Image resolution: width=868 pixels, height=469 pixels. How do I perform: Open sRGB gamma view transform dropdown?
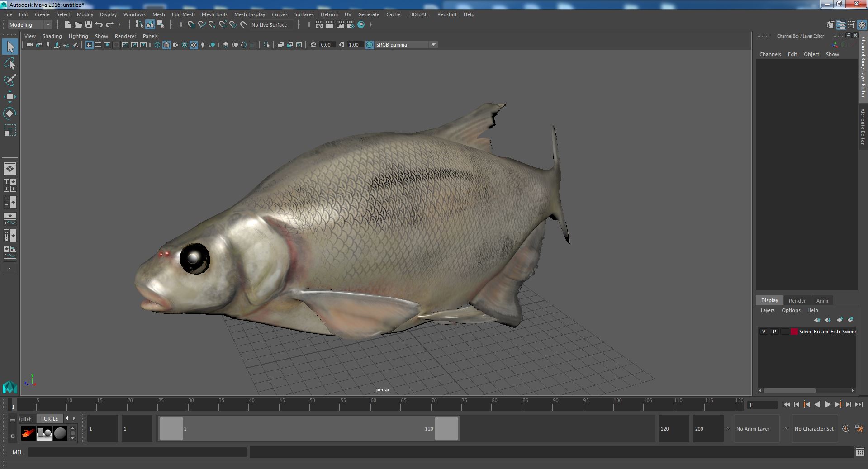[406, 45]
